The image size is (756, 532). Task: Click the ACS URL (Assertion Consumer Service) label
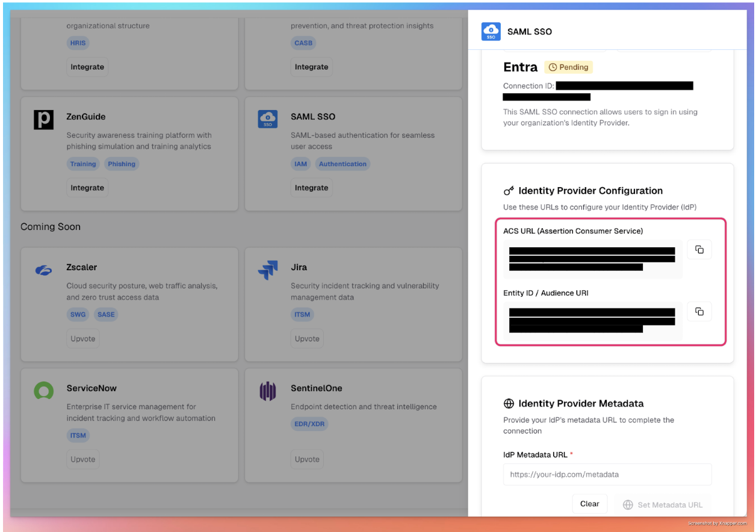tap(573, 231)
